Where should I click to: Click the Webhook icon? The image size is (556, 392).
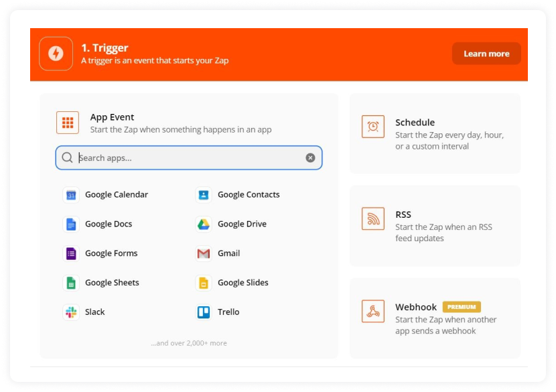tap(373, 311)
